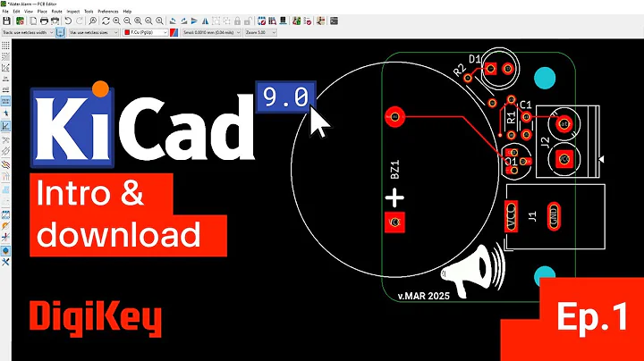Click the Plot icon next to Print
Screen dimensions: 644x361
pyautogui.click(x=55, y=21)
